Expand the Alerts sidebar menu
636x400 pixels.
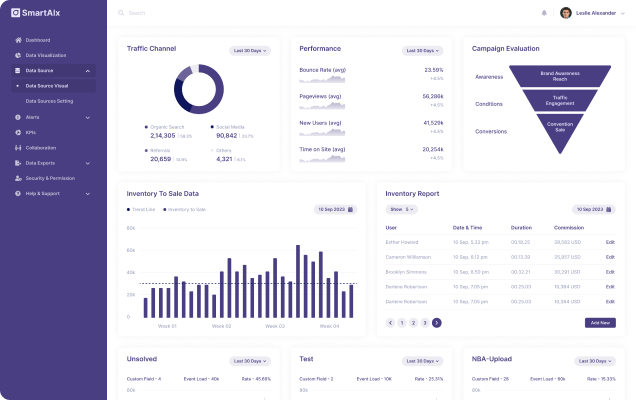point(88,117)
